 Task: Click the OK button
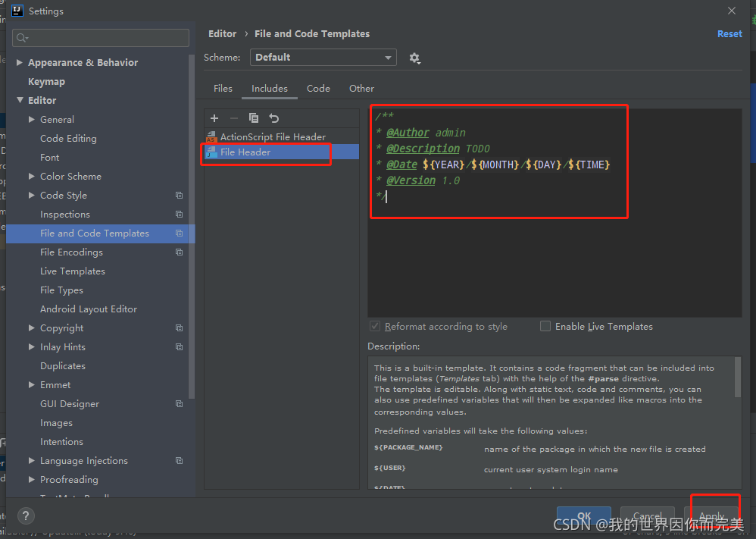[584, 515]
